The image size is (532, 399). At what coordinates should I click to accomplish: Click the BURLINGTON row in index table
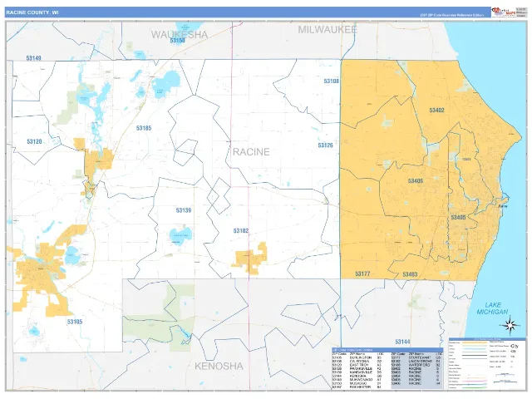coord(357,357)
